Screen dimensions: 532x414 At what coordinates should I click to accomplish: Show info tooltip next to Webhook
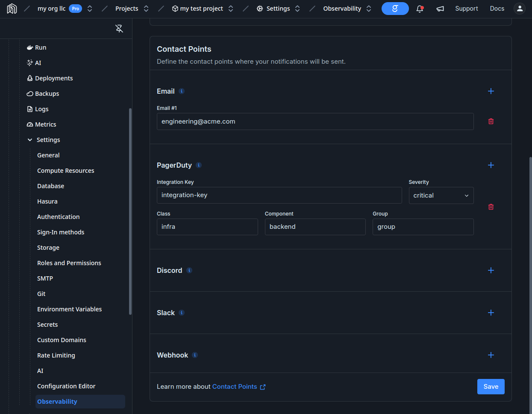(195, 355)
